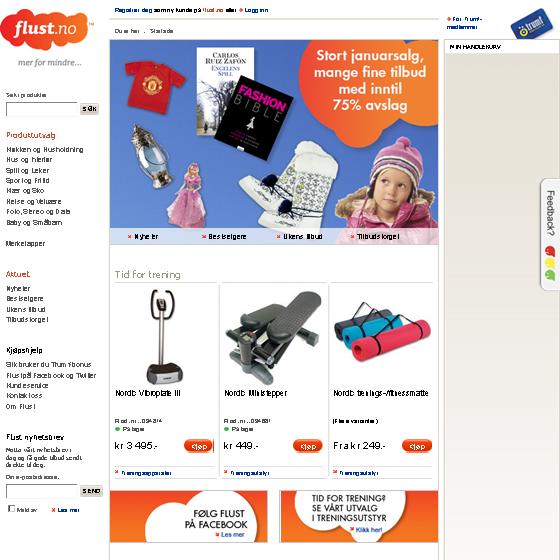Buy the Vibroplate with Kjøp button
This screenshot has height=560, width=560.
198,446
